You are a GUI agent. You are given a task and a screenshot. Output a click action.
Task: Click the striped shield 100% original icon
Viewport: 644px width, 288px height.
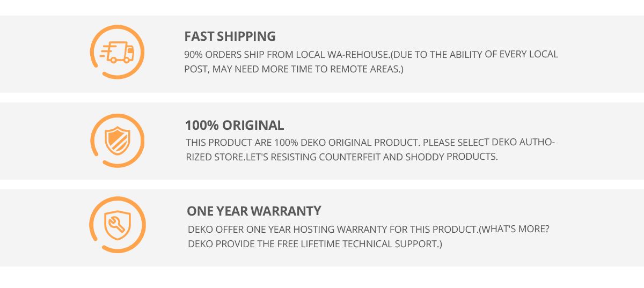(x=117, y=141)
